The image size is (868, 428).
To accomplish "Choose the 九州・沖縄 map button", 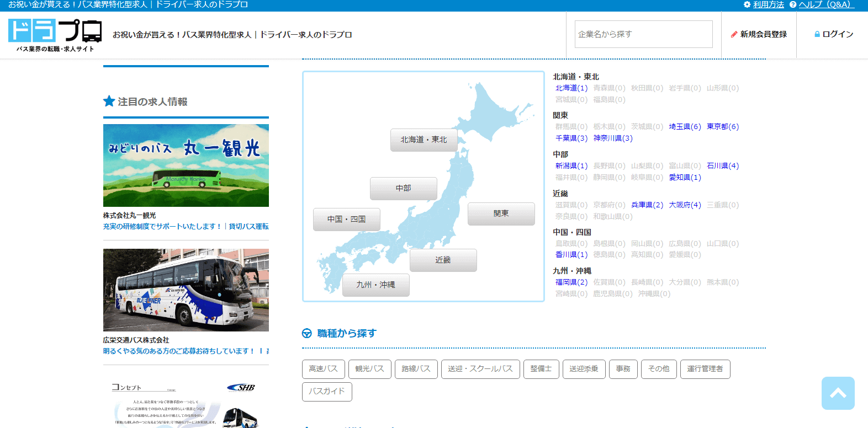I will pyautogui.click(x=375, y=285).
